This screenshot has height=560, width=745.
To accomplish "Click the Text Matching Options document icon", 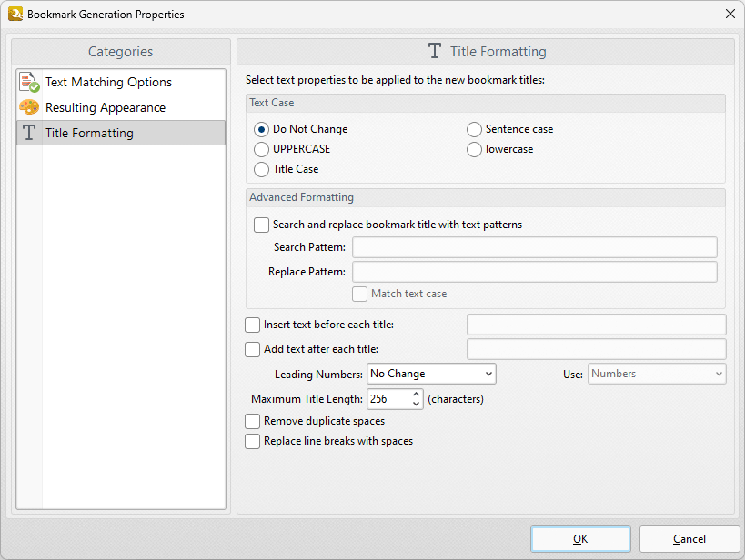I will click(x=29, y=82).
